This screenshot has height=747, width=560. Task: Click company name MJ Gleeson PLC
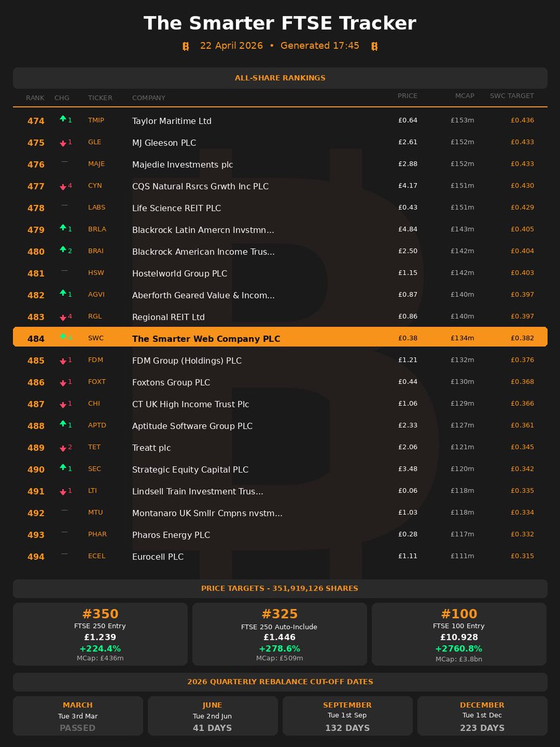[164, 143]
